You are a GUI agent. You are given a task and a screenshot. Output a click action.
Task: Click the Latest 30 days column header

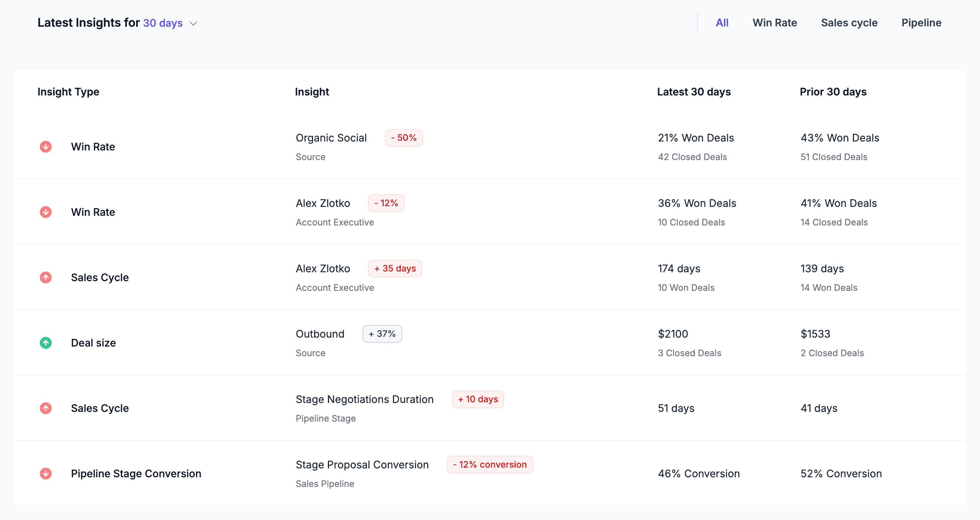coord(694,92)
